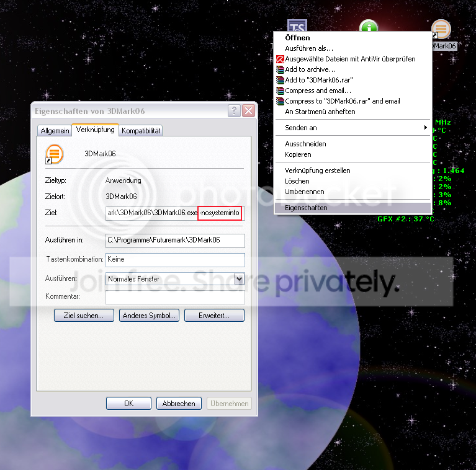Click the TS desktop icon
Image resolution: width=476 pixels, height=470 pixels.
click(x=297, y=26)
